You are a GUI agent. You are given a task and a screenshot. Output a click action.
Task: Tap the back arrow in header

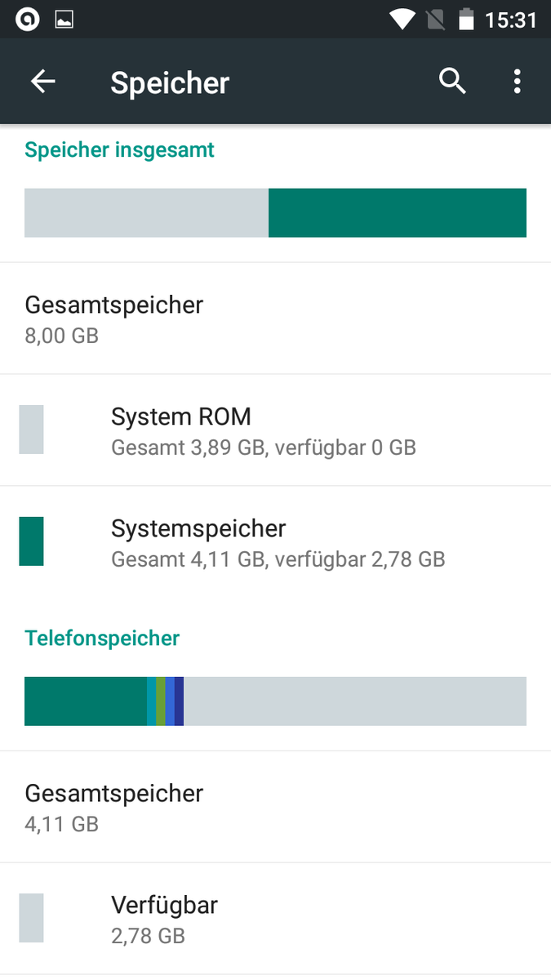[43, 82]
